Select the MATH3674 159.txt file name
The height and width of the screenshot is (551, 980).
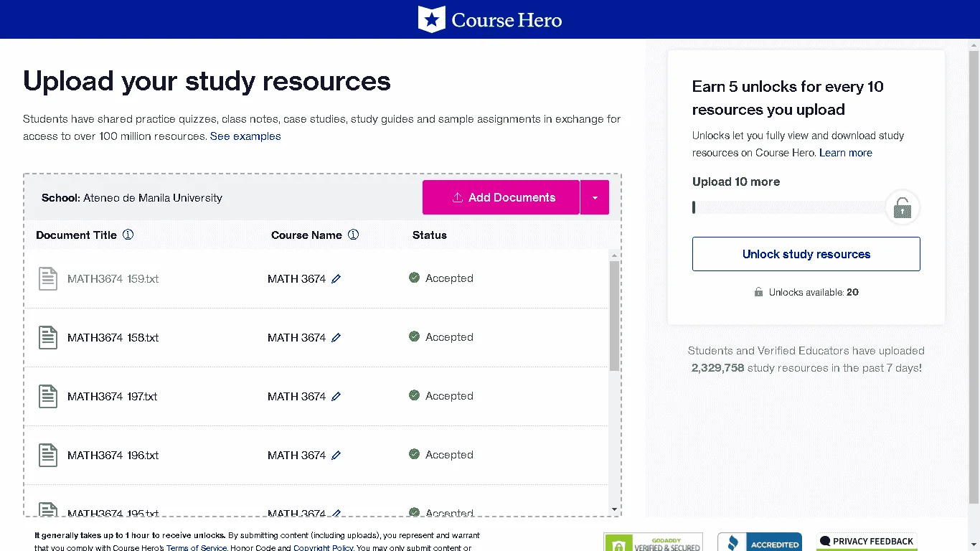[113, 279]
